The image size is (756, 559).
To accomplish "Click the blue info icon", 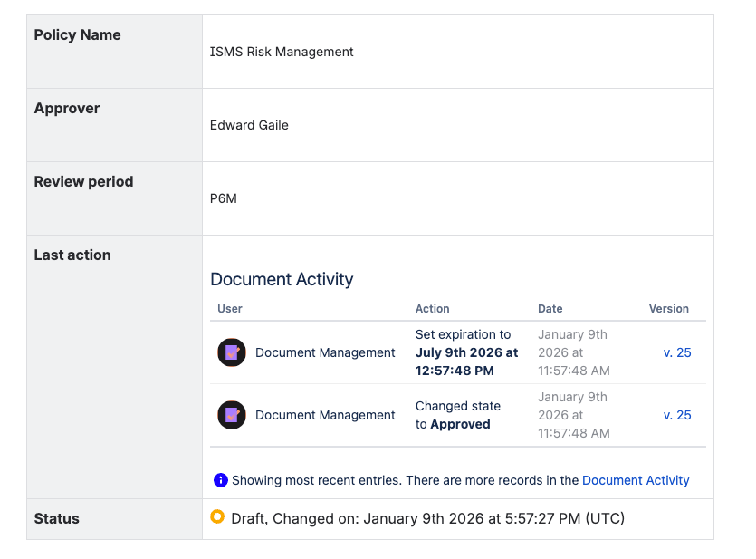I will click(221, 480).
